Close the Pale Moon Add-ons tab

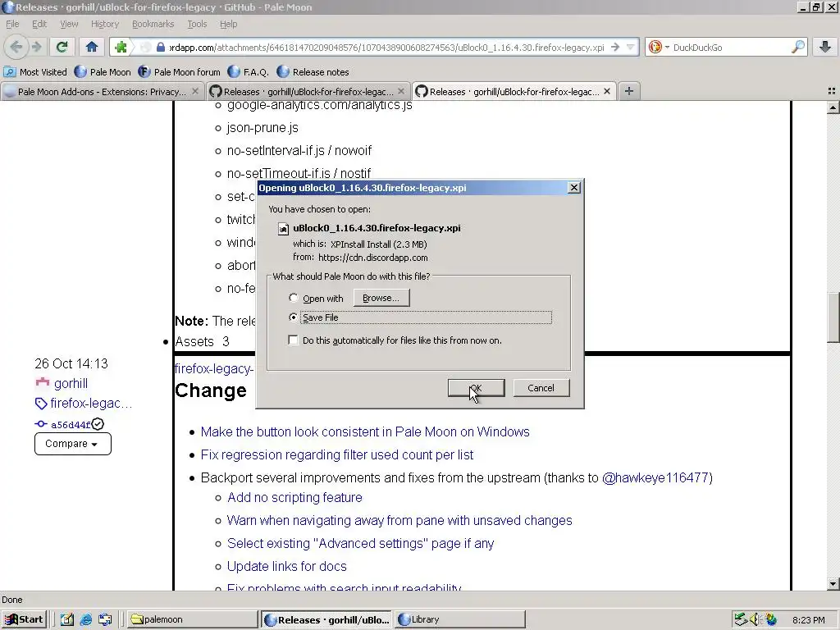195,92
